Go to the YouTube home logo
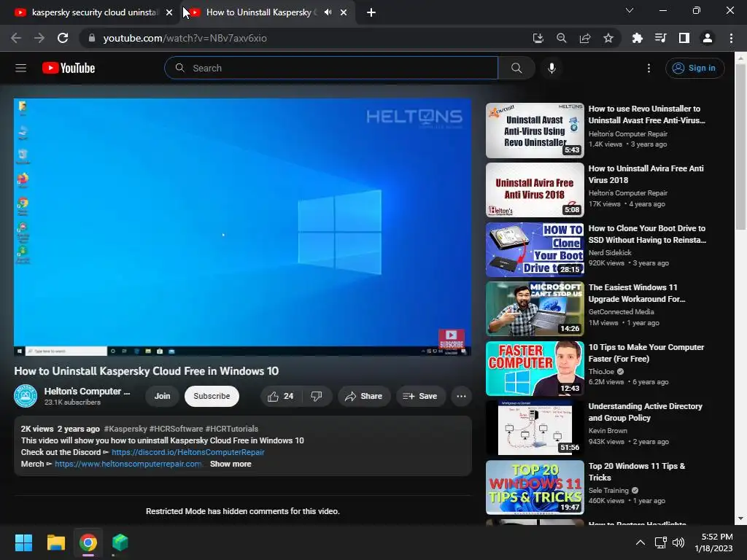747x560 pixels. pyautogui.click(x=69, y=68)
